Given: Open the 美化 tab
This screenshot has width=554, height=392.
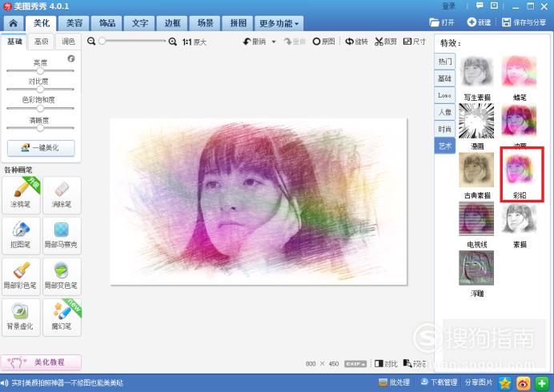Looking at the screenshot, I should coord(41,23).
